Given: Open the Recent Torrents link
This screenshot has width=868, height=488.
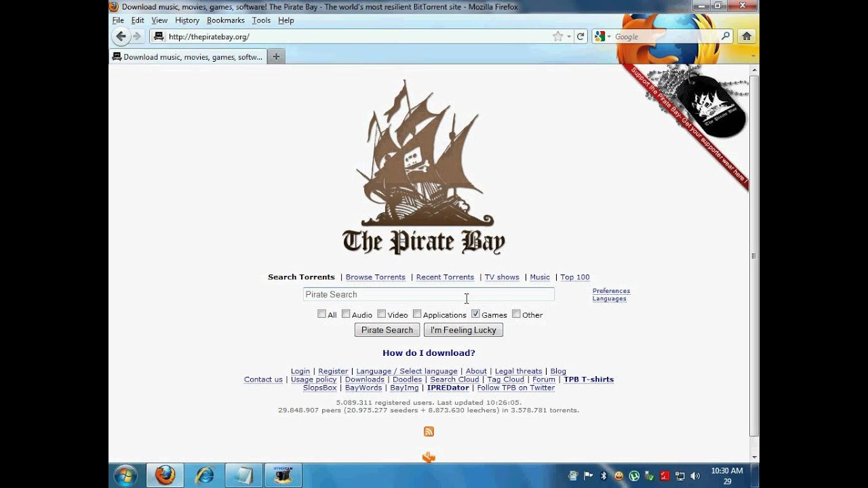Looking at the screenshot, I should pyautogui.click(x=445, y=277).
